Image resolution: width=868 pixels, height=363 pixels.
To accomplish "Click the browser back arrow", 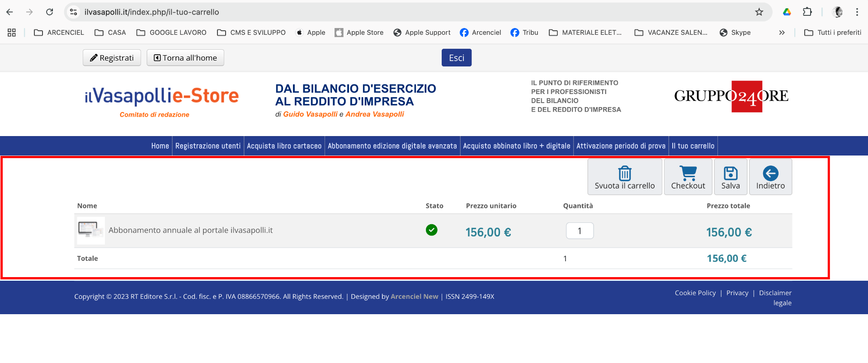I will [x=9, y=12].
